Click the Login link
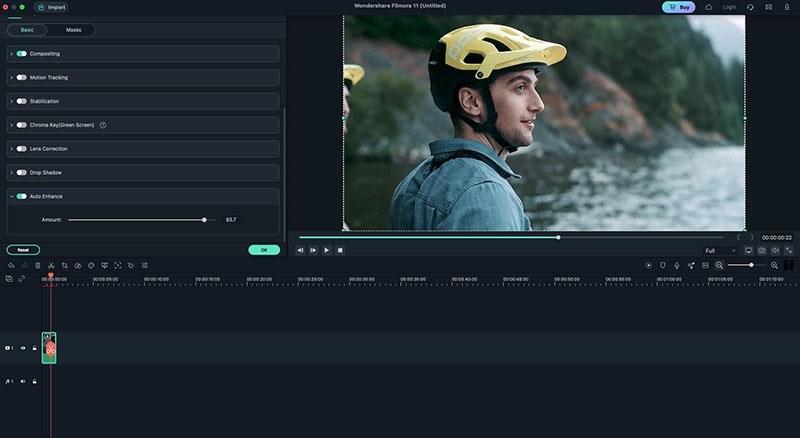Image resolution: width=800 pixels, height=438 pixels. 729,7
